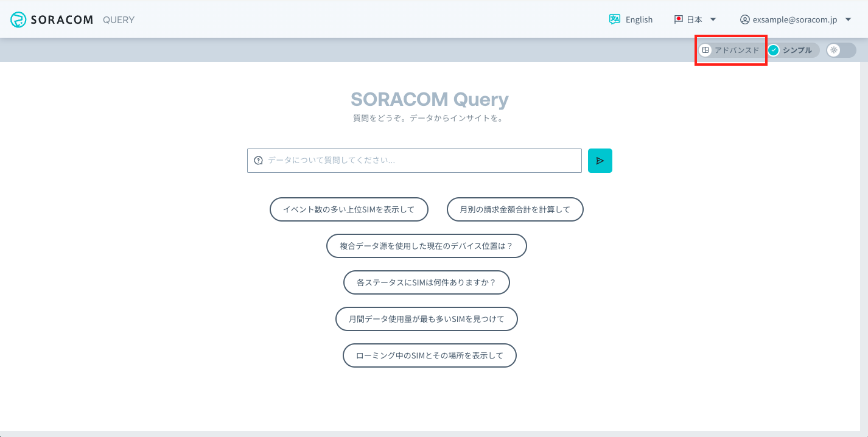Open the 日本 region dropdown
Screen dimensions: 868x437
point(695,19)
